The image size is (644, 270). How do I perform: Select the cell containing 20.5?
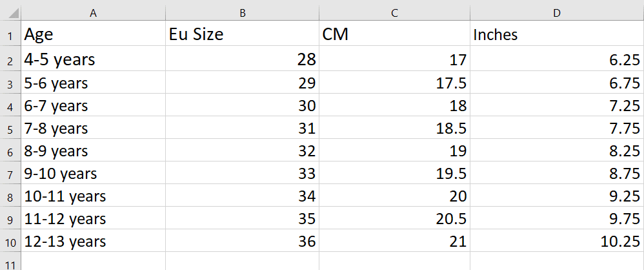[x=394, y=219]
